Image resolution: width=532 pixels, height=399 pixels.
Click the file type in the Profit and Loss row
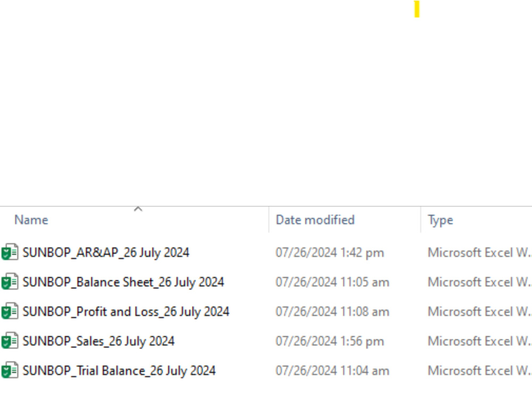click(480, 311)
